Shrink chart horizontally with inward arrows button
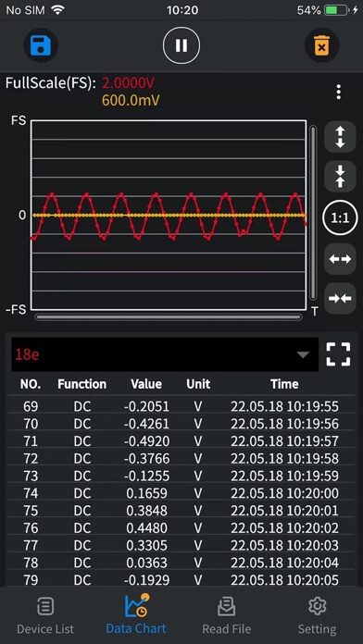Screen dimensions: 363x644 [340, 299]
